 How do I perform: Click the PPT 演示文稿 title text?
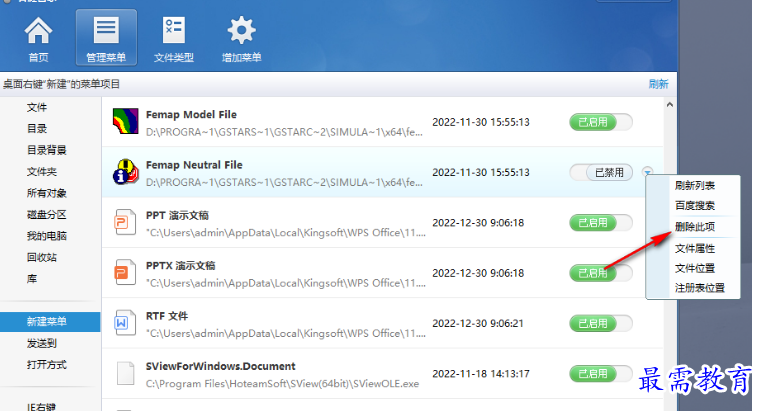pos(177,216)
